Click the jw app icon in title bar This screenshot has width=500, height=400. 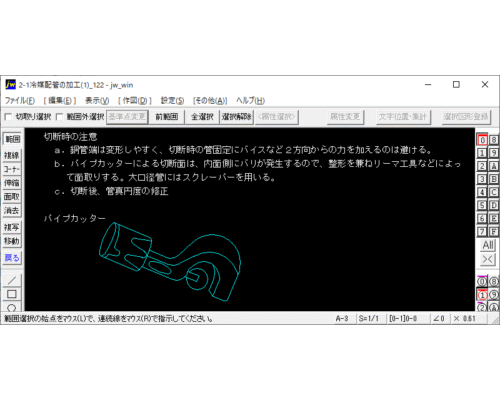tap(10, 85)
